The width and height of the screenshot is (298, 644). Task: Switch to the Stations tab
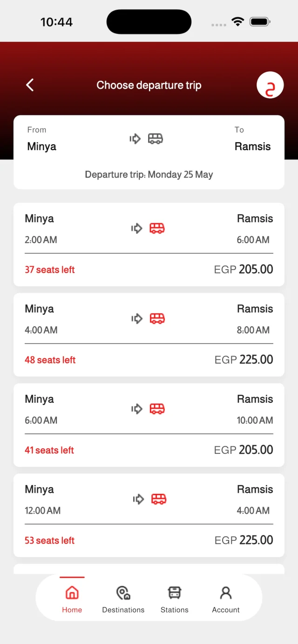[x=175, y=598]
